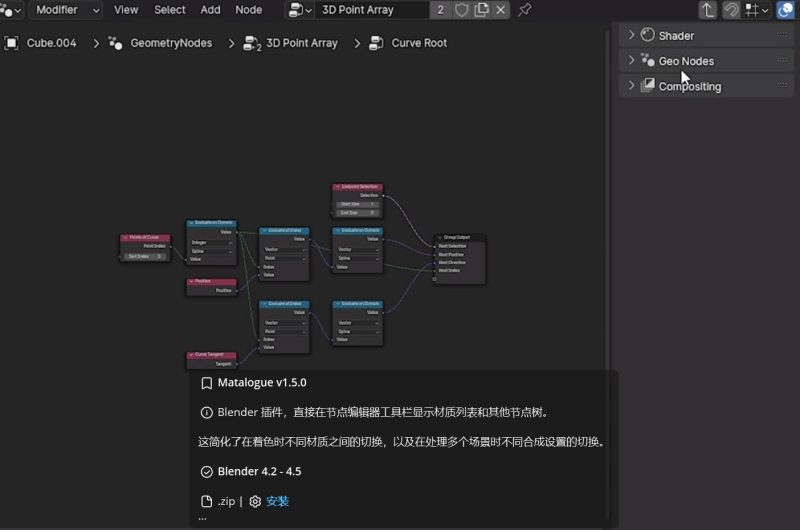The width and height of the screenshot is (800, 530).
Task: Open the View menu
Action: (x=126, y=10)
